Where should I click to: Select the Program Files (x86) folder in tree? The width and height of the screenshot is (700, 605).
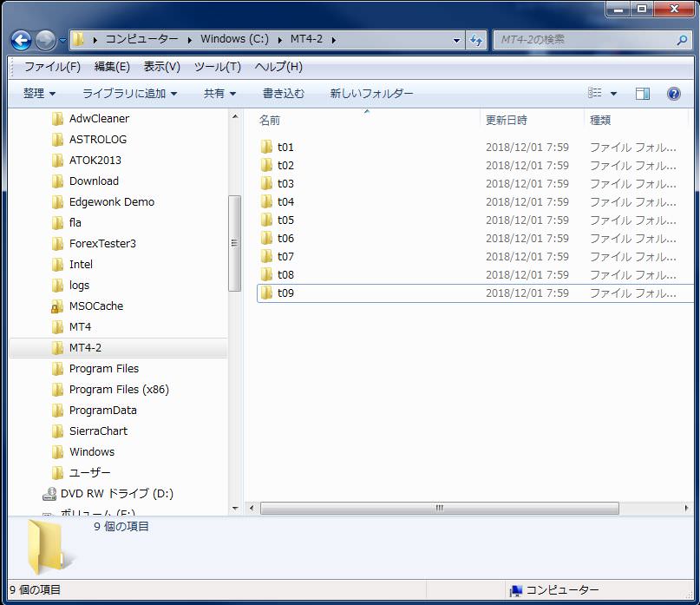click(x=119, y=390)
